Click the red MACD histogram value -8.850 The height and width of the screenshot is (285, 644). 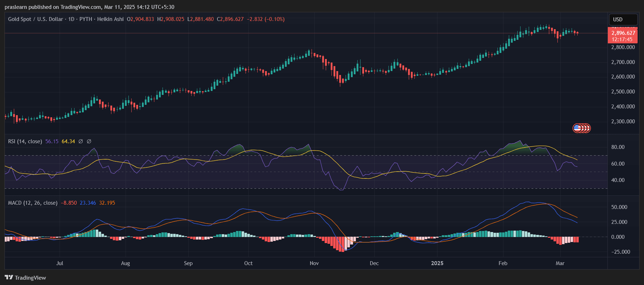click(69, 203)
